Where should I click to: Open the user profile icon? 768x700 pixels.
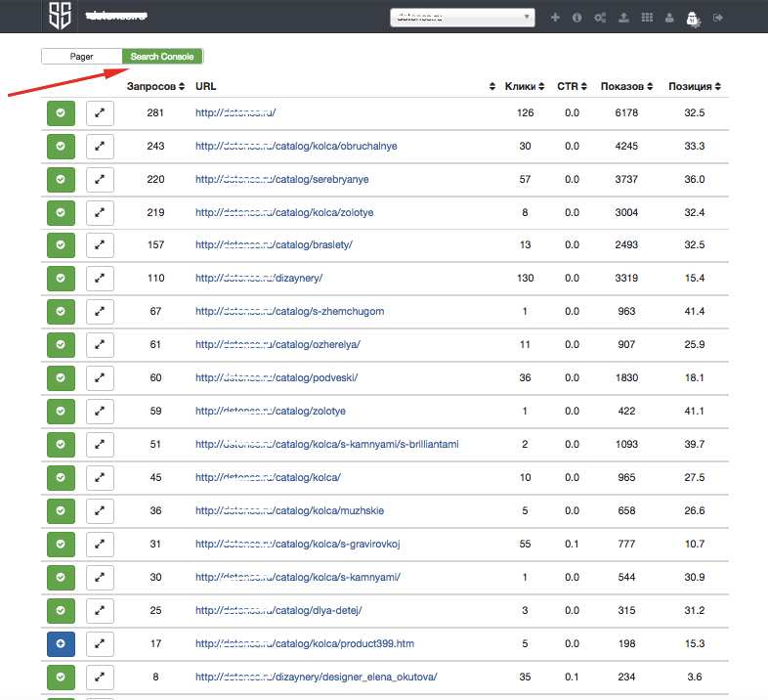coord(669,18)
